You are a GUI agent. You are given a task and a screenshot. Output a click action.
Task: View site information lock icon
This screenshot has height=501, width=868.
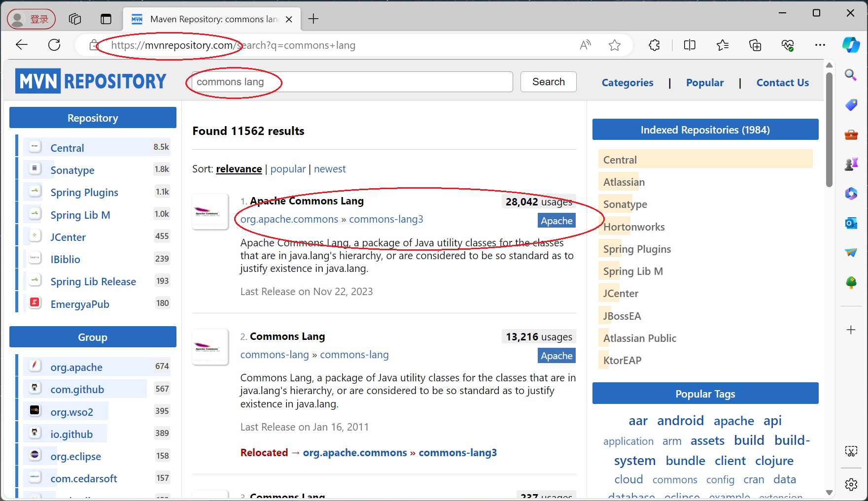(x=94, y=45)
